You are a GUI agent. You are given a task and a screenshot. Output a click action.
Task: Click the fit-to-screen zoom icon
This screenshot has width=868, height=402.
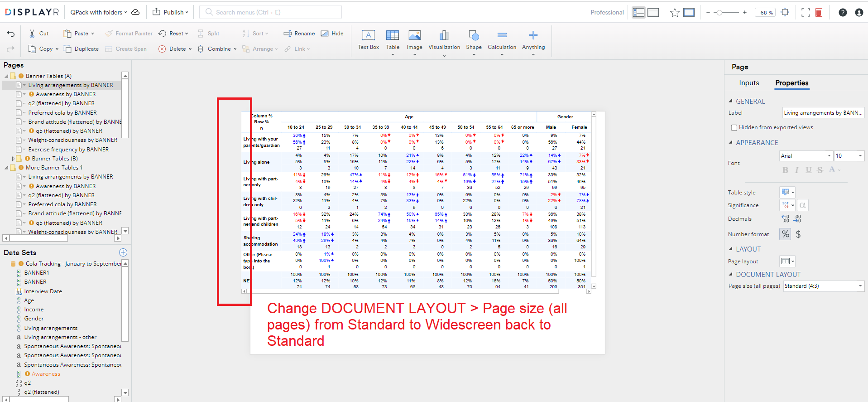coord(785,12)
